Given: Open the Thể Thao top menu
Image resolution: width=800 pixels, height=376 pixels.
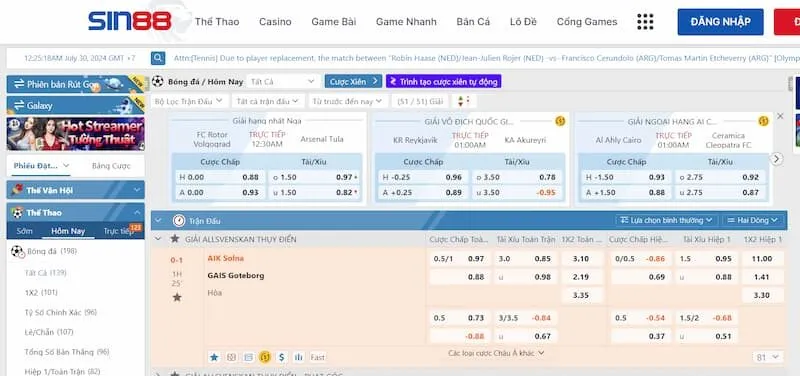Looking at the screenshot, I should point(217,22).
